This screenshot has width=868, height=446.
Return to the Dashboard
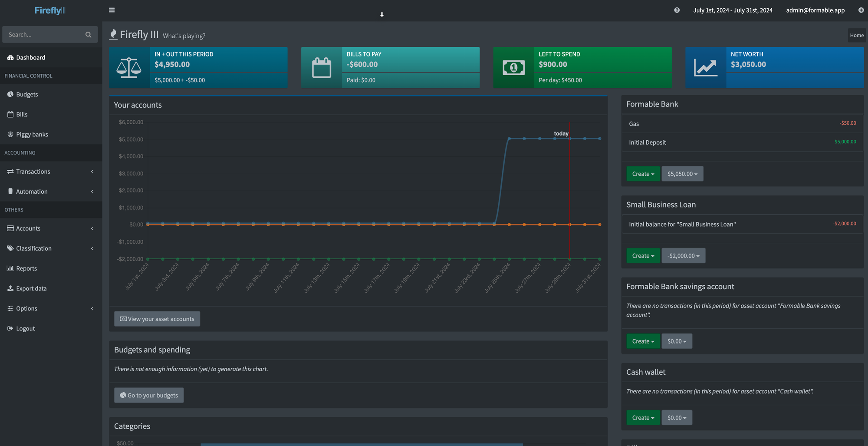pos(30,57)
